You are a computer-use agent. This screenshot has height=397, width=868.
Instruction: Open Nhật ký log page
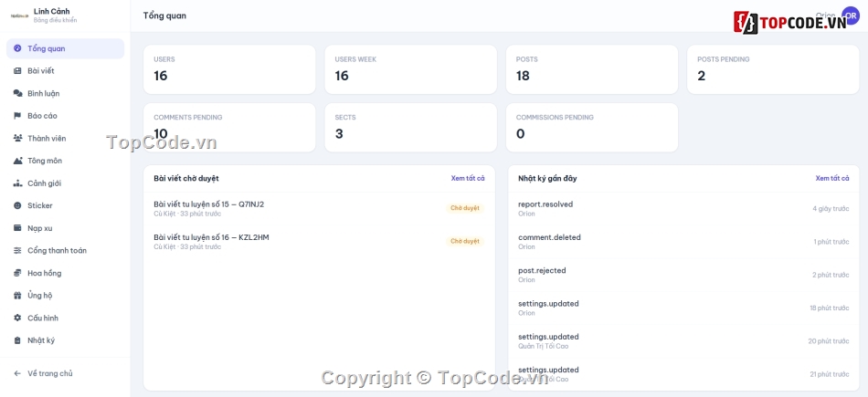[x=65, y=340]
